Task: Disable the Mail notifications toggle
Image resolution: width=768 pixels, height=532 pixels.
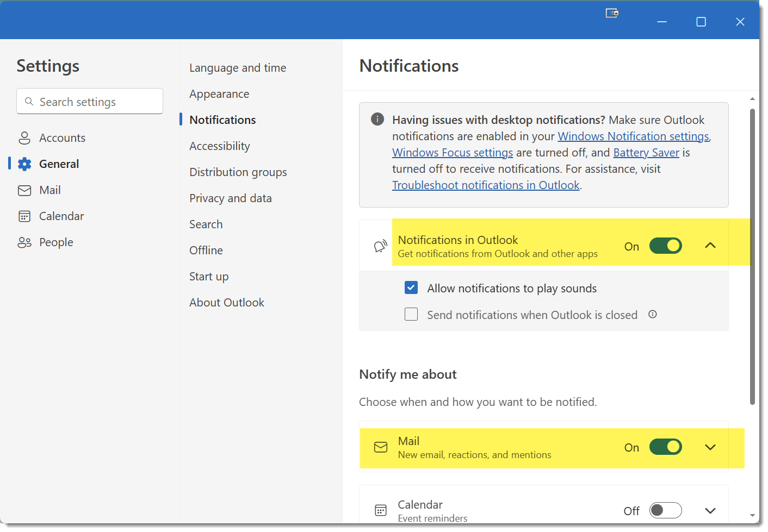Action: 666,447
